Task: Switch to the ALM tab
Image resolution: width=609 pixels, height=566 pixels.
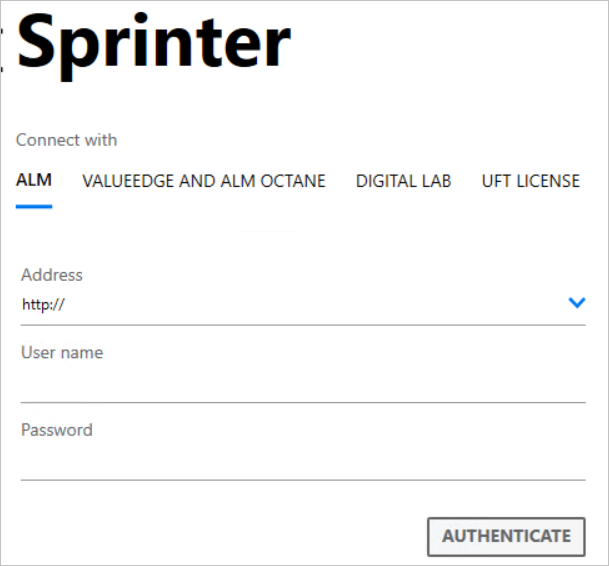Action: (x=34, y=181)
